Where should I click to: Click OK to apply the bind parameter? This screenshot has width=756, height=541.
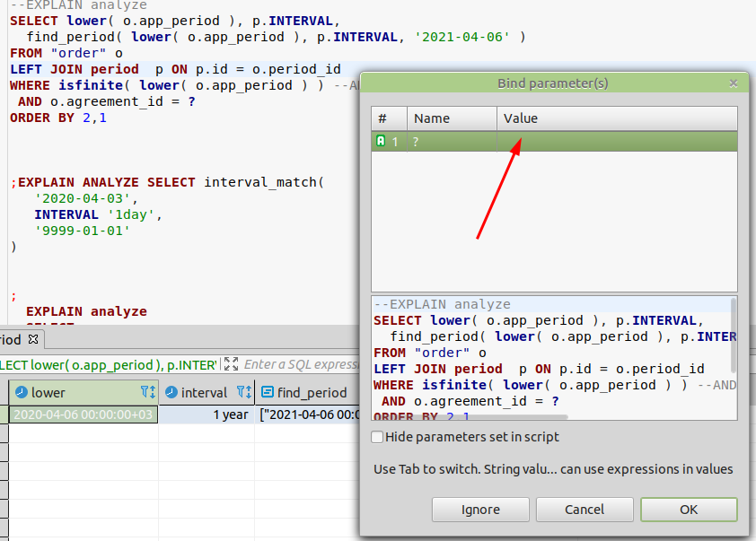[x=689, y=509]
